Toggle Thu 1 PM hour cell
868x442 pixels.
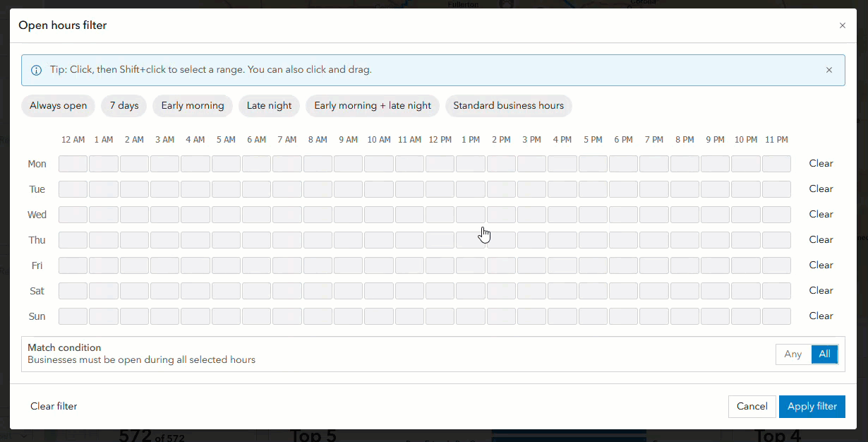[471, 240]
